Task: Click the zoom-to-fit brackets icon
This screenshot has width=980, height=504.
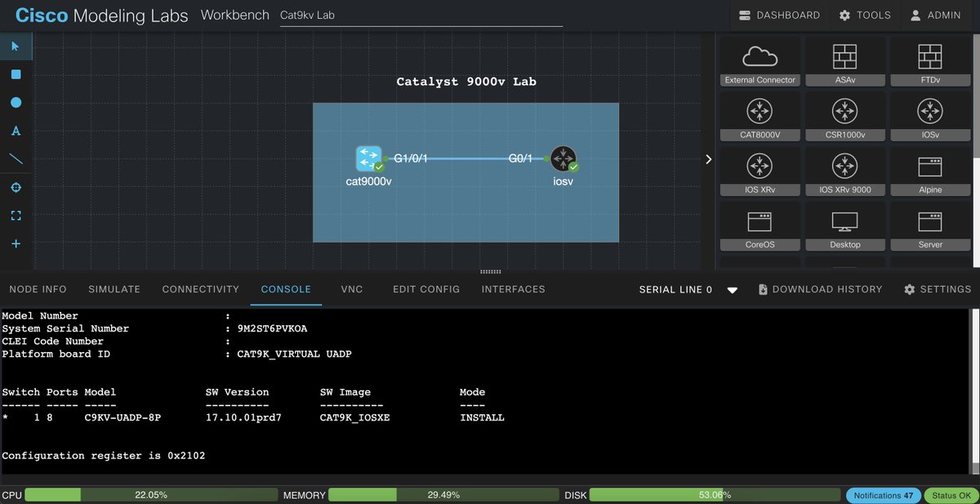Action: click(x=16, y=216)
